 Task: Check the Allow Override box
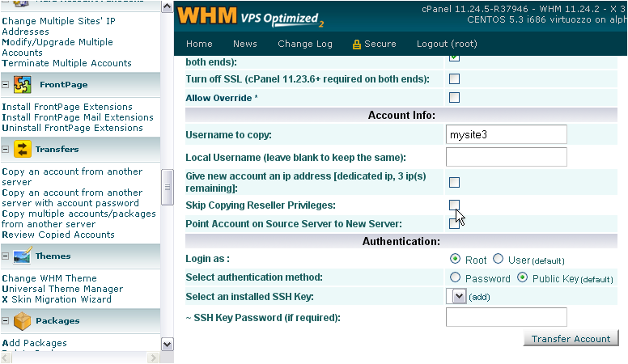[454, 97]
